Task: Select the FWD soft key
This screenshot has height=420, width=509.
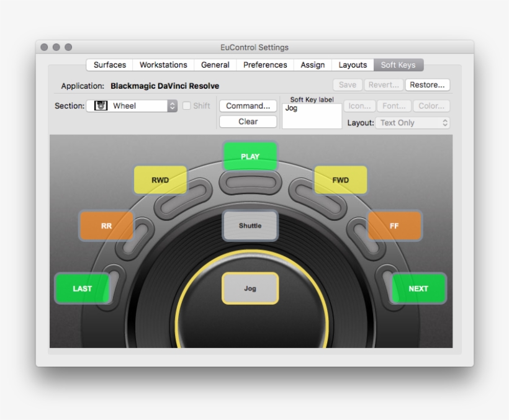Action: [340, 179]
